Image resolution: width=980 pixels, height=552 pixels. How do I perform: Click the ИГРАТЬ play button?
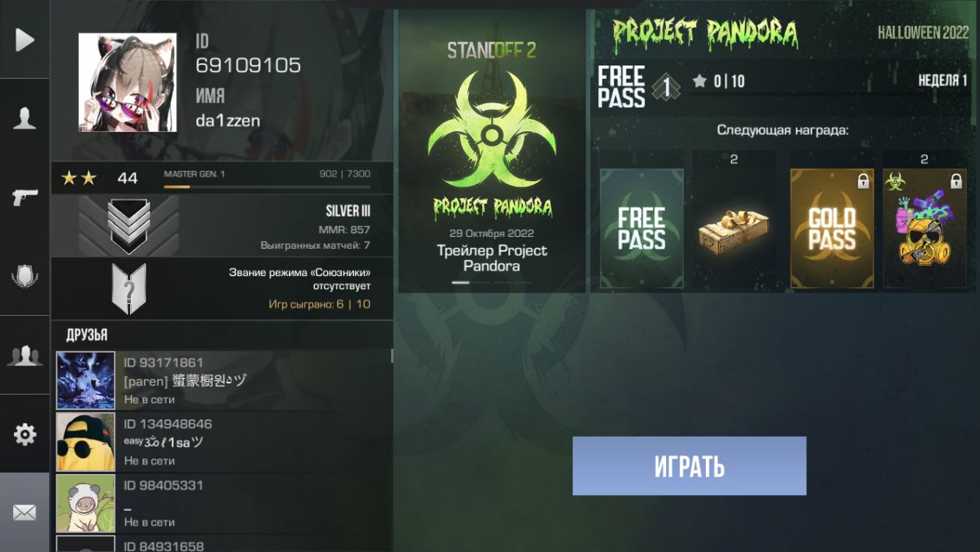[x=689, y=465]
